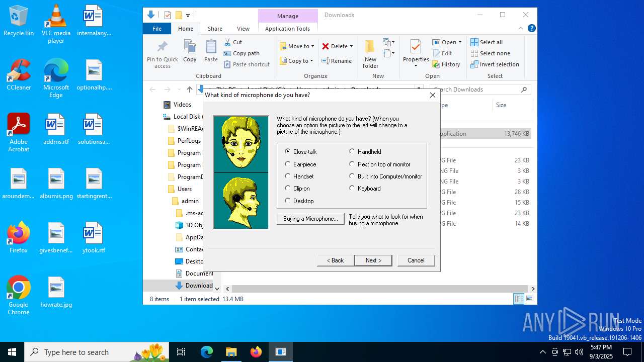Switch to large icons view button
The width and height of the screenshot is (644, 362).
click(529, 299)
